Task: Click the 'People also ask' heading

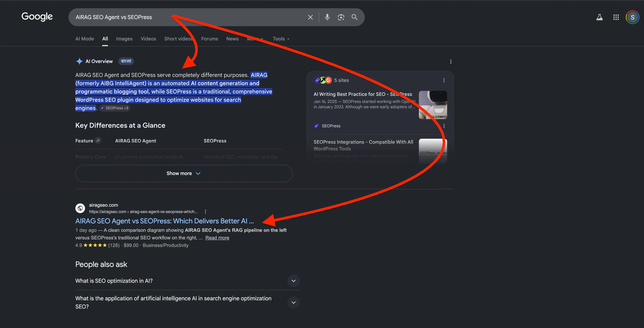Action: tap(101, 264)
